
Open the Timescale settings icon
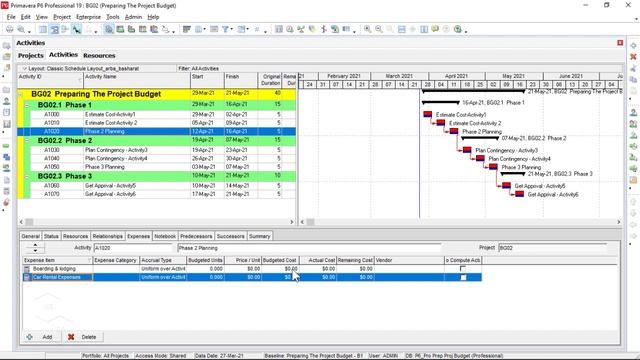tap(213, 29)
